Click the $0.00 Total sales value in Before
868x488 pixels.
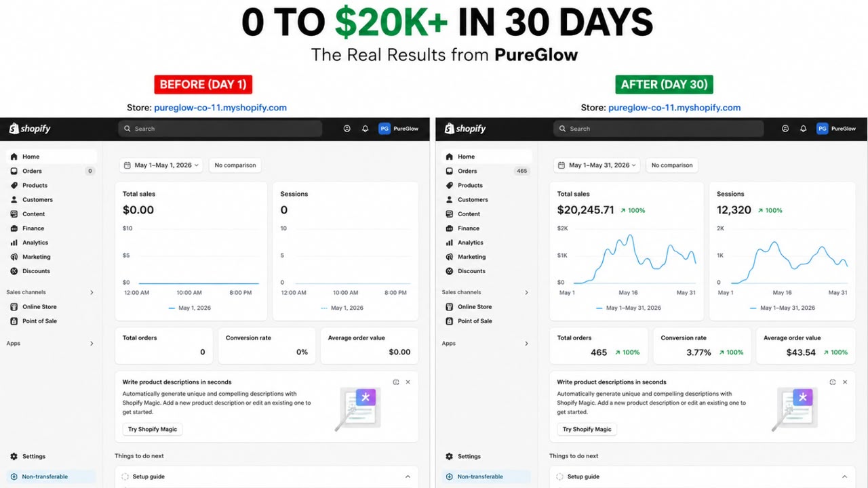tap(138, 210)
